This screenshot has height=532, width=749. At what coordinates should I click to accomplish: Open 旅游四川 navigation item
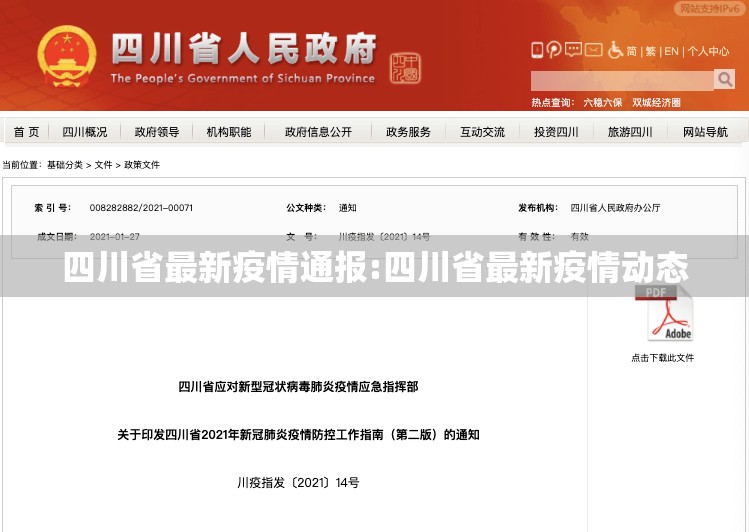point(630,132)
